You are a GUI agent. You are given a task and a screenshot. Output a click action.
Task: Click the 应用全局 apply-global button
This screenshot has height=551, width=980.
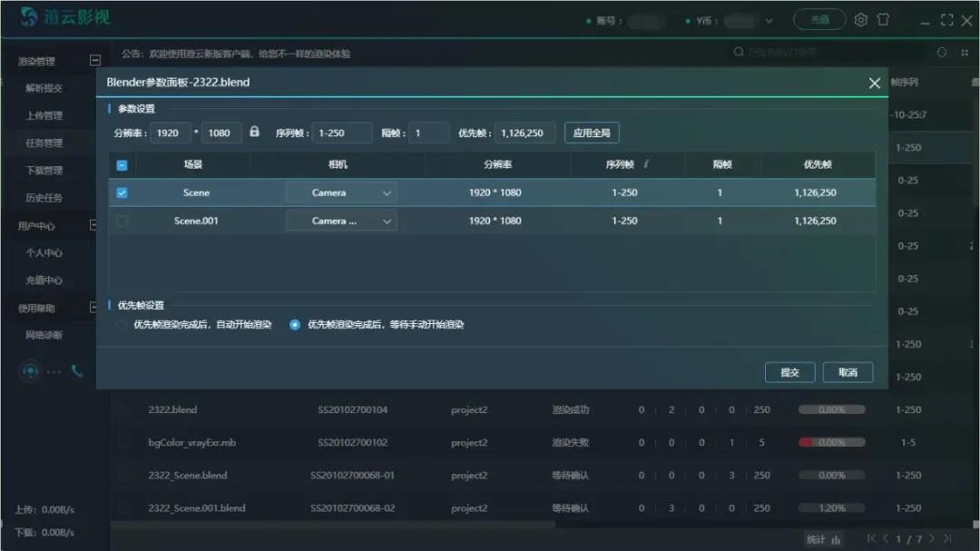592,133
